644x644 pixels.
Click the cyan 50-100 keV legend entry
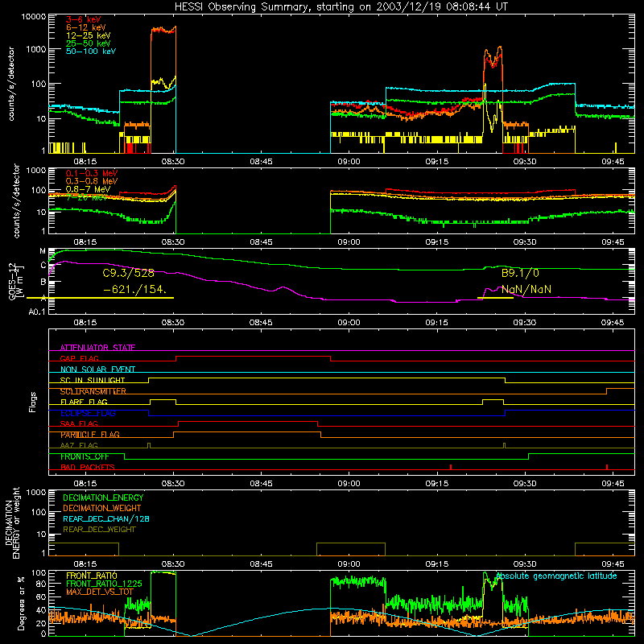(x=91, y=52)
